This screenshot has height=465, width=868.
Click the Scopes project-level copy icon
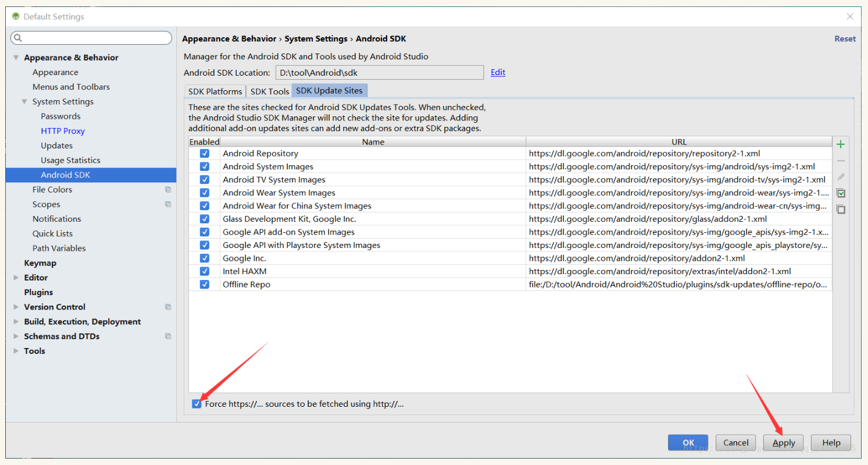tap(168, 204)
